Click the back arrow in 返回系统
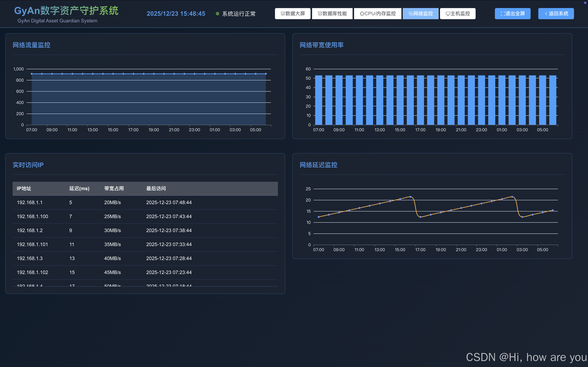This screenshot has width=588, height=367. [546, 14]
